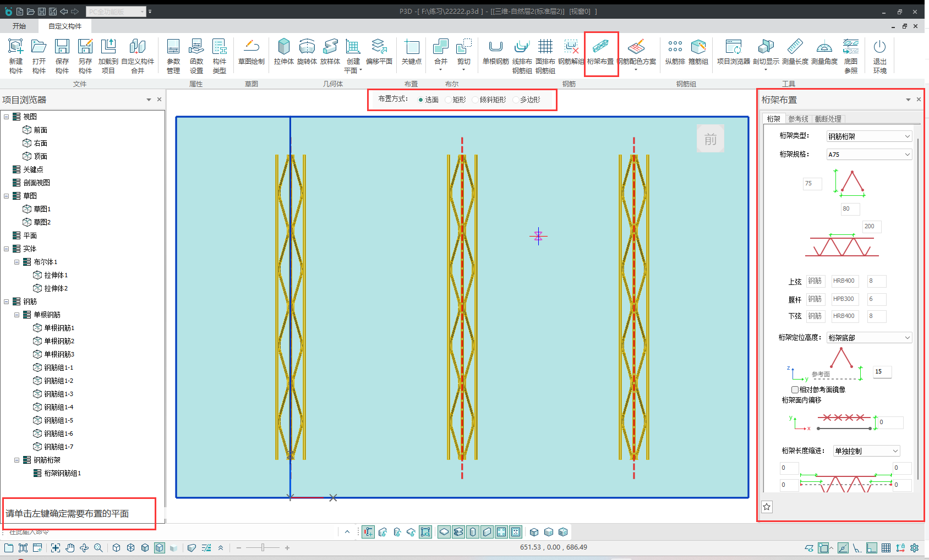Switch to the 参考线 tab
Viewport: 929px width, 560px height.
798,119
